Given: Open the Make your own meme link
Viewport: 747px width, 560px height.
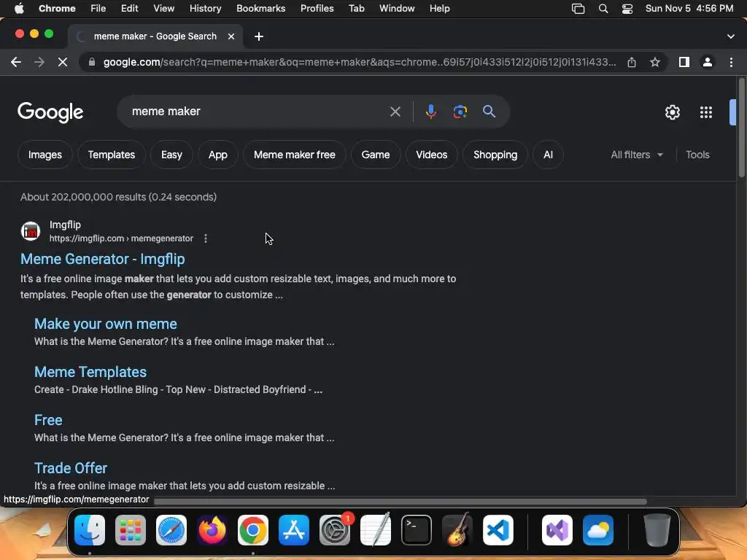Looking at the screenshot, I should [105, 324].
